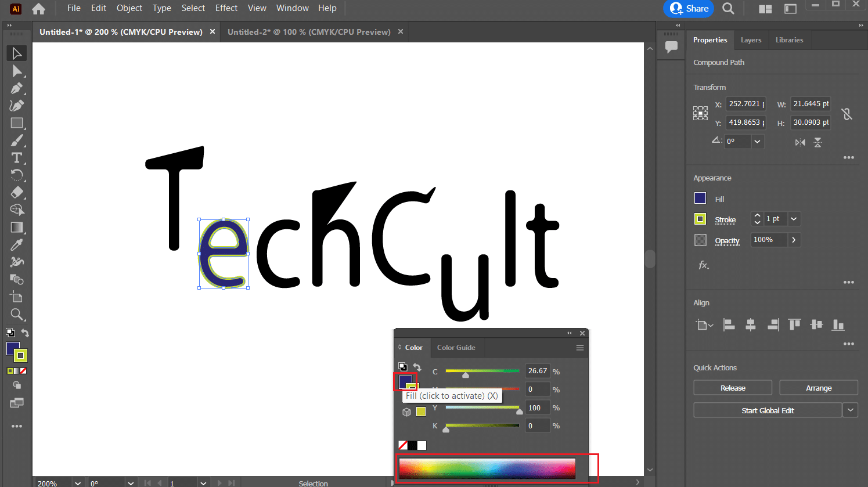The image size is (868, 487).
Task: Select the Rotate tool
Action: (x=16, y=175)
